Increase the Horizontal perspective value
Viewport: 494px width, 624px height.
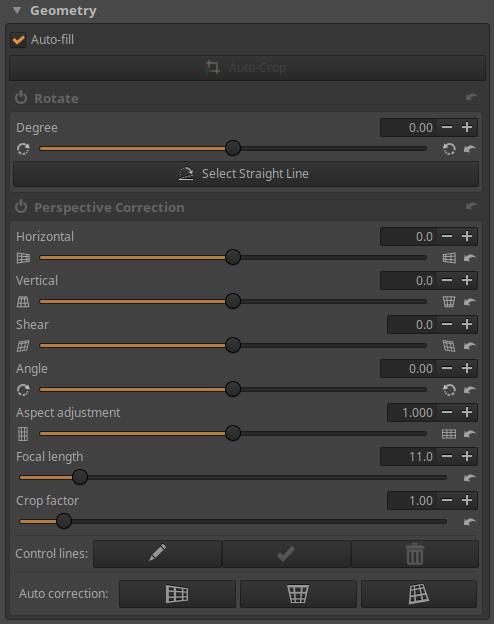click(x=467, y=236)
